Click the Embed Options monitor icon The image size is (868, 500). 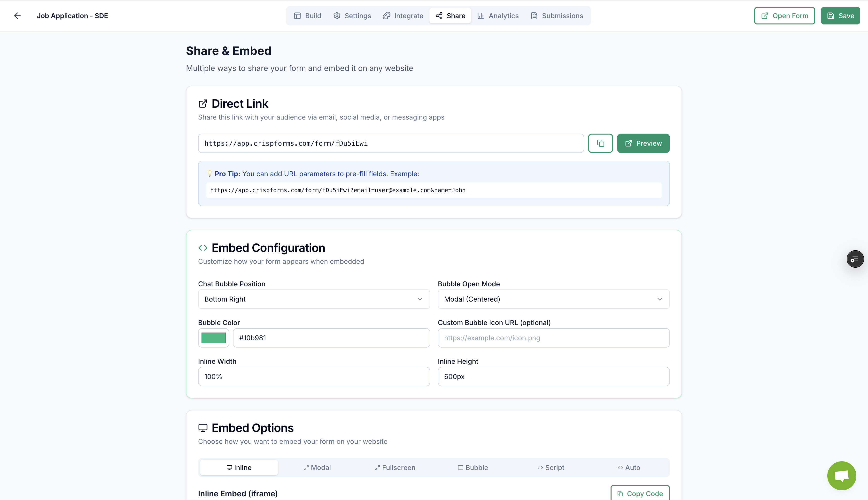[203, 428]
